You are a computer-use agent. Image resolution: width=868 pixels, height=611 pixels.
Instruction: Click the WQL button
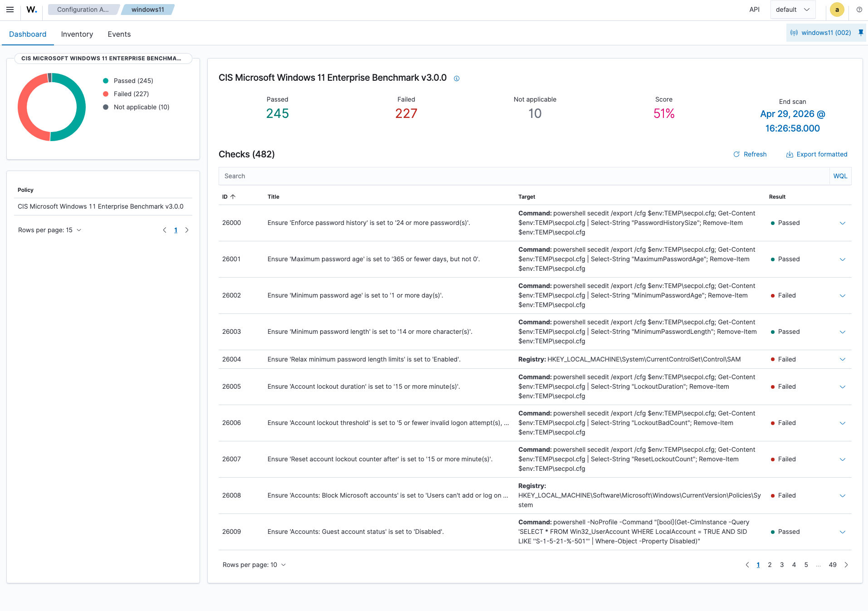click(840, 176)
